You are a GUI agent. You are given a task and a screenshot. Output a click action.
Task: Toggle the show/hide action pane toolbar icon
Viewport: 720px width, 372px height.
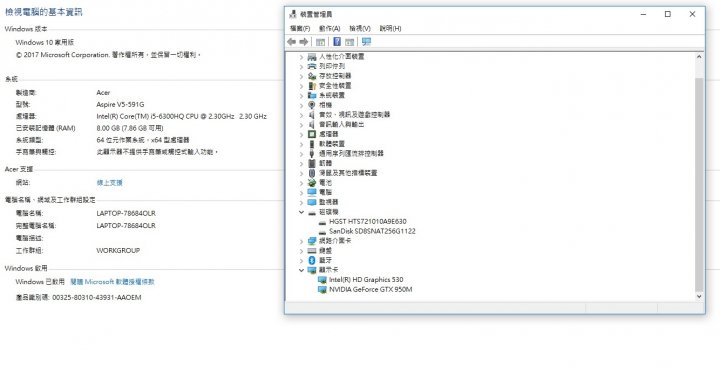(x=349, y=42)
